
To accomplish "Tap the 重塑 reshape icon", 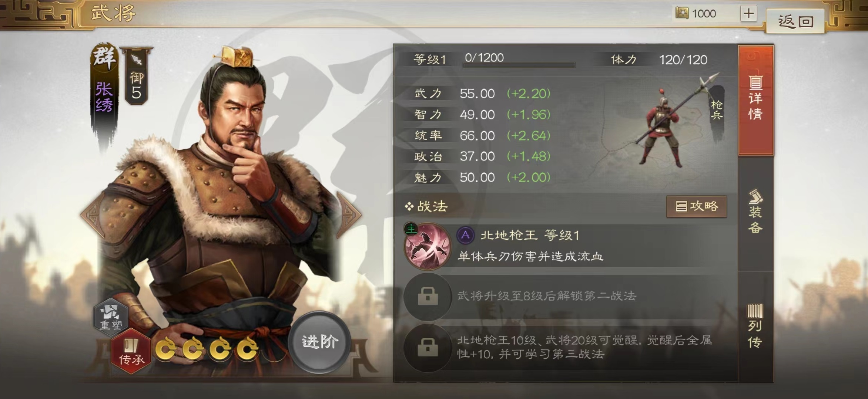I will [111, 317].
